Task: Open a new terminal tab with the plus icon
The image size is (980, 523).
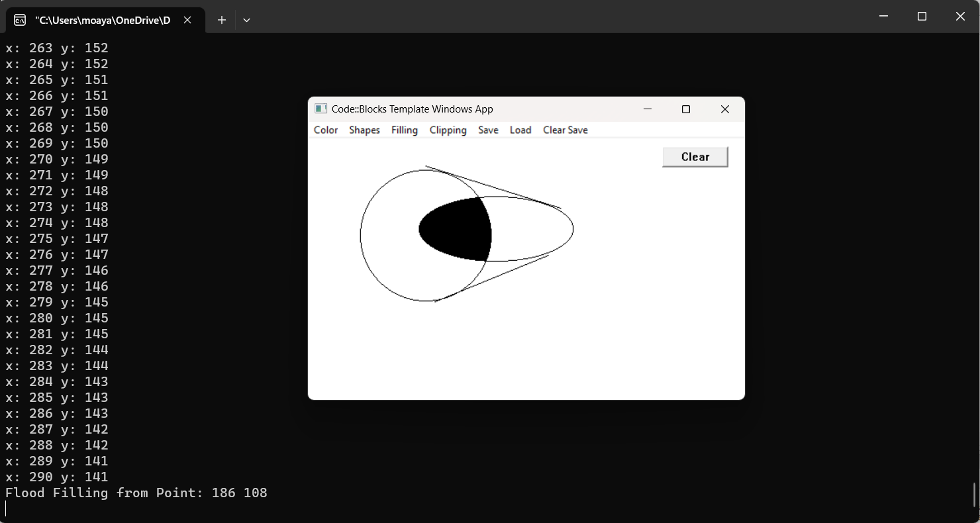Action: 221,20
